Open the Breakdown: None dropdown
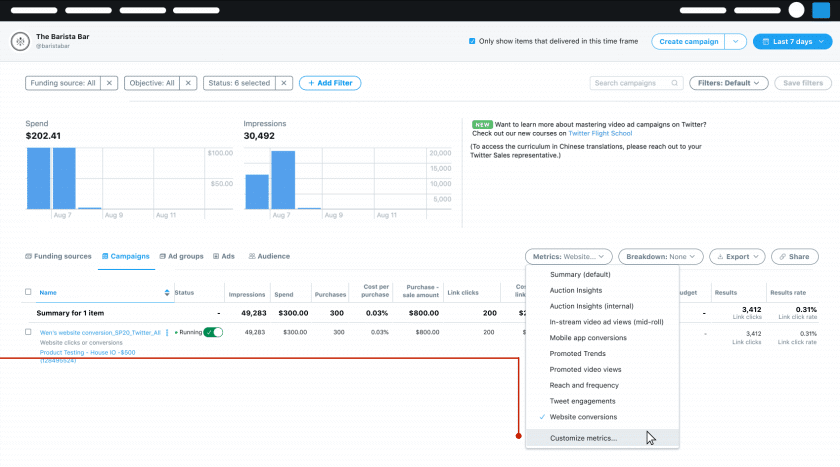The image size is (840, 467). click(x=661, y=256)
